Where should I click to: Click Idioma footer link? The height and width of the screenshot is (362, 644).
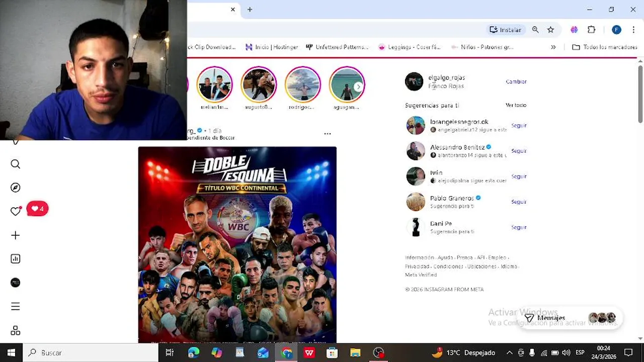pos(509,266)
